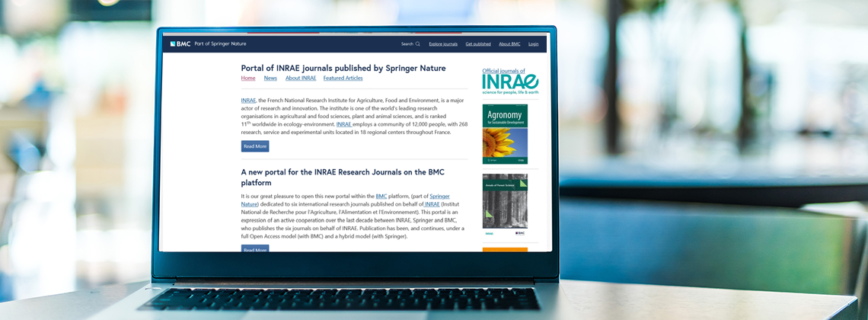Click 'Portal of INRAE journals' heading
Image resolution: width=868 pixels, height=320 pixels.
[x=343, y=68]
